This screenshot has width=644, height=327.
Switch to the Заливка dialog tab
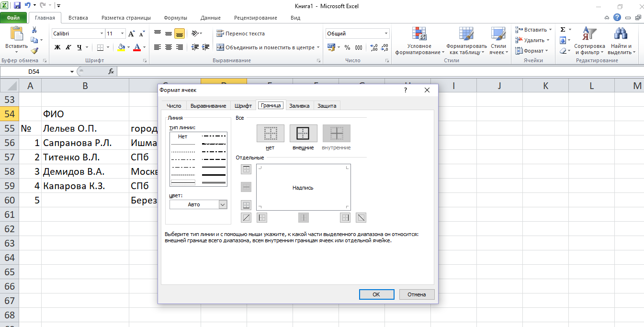pyautogui.click(x=300, y=106)
